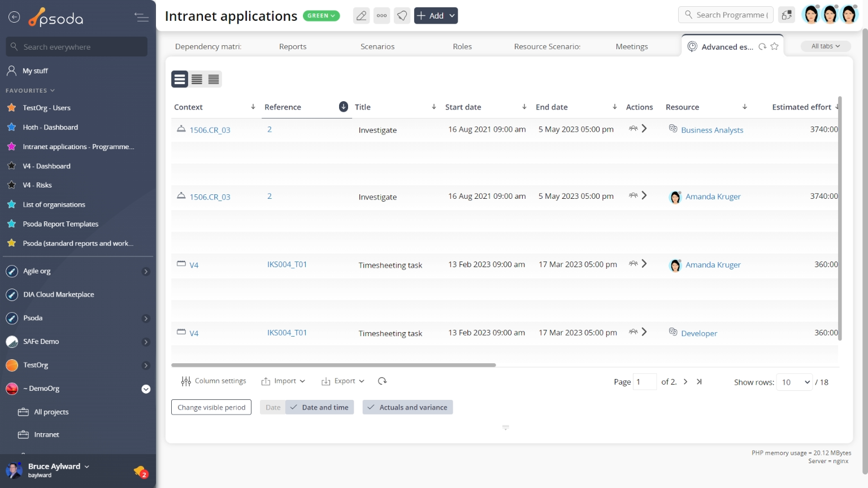This screenshot has width=868, height=488.
Task: Sort by Context column arrow
Action: [x=253, y=107]
